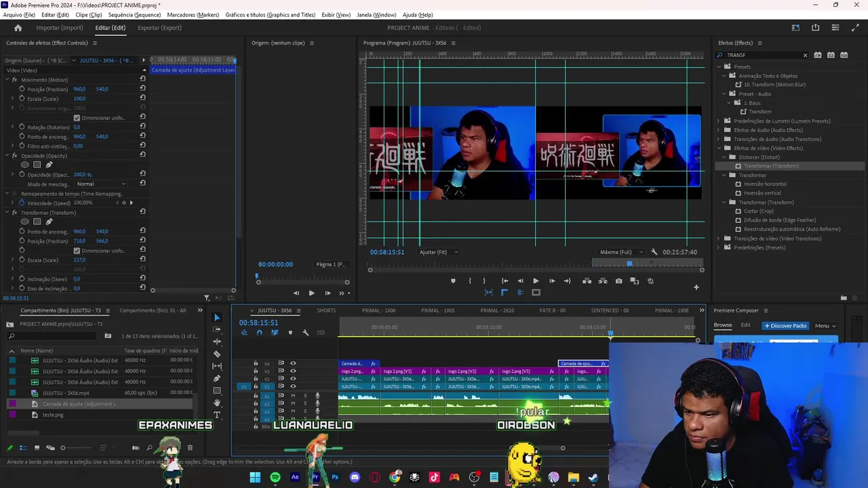
Task: Open Discord from the taskbar
Action: (x=355, y=477)
